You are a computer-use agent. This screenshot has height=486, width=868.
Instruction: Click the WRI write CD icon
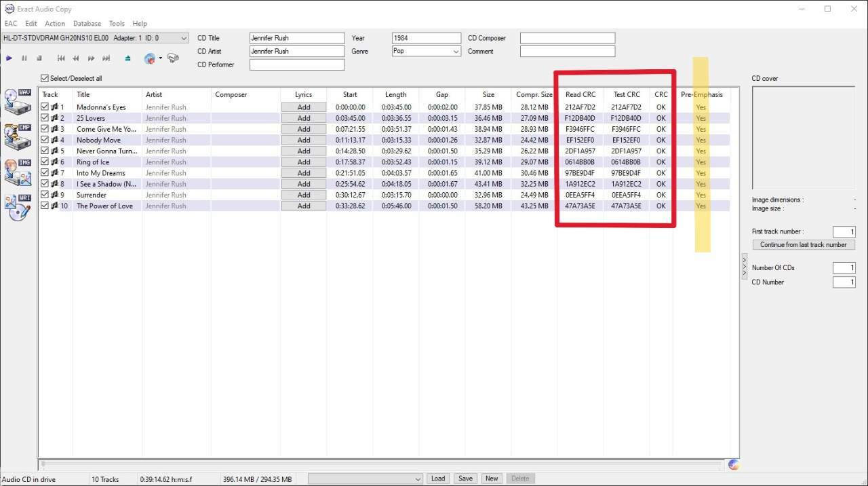click(x=18, y=207)
